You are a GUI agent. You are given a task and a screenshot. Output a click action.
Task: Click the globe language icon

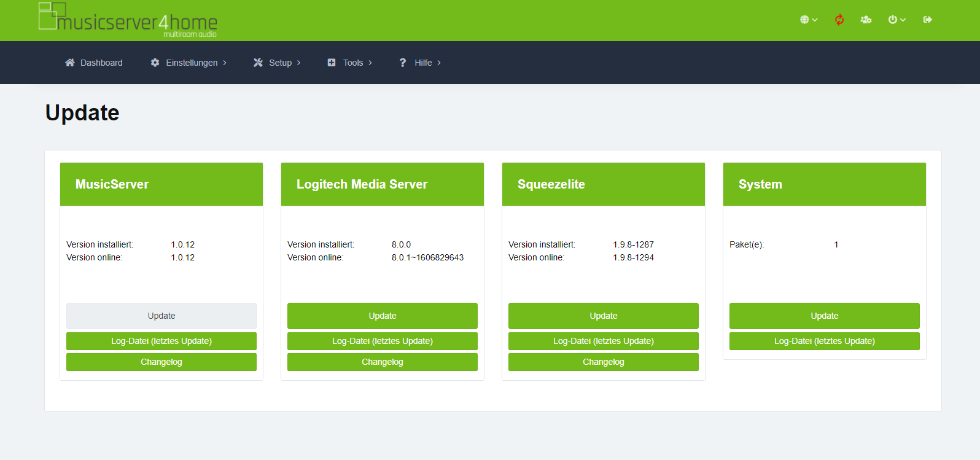coord(804,20)
